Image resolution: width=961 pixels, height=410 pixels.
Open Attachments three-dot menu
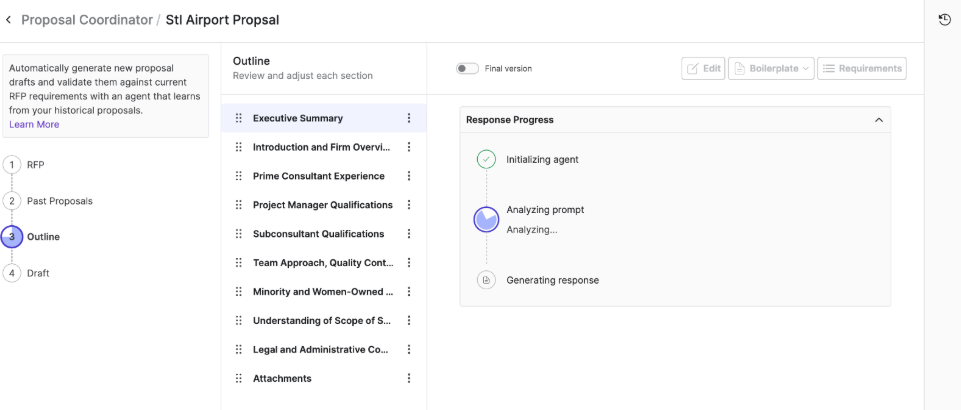pos(409,379)
